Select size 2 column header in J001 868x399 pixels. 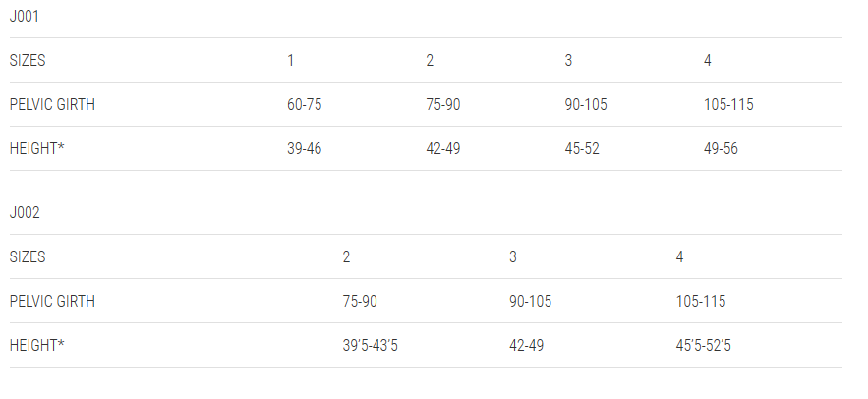click(430, 60)
